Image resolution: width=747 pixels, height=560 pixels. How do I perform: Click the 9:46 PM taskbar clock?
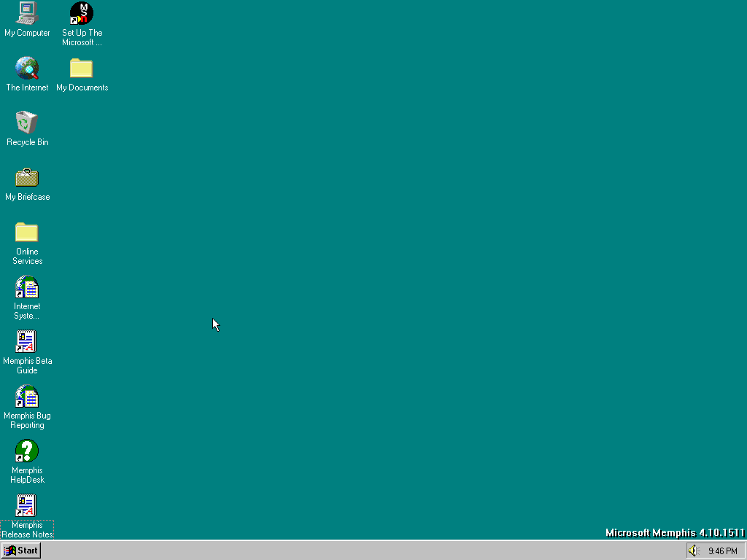click(723, 551)
